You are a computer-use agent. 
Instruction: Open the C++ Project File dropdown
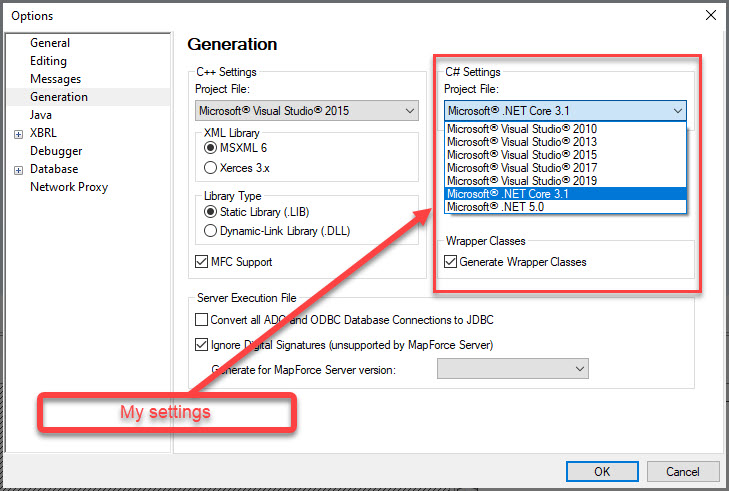click(x=307, y=111)
